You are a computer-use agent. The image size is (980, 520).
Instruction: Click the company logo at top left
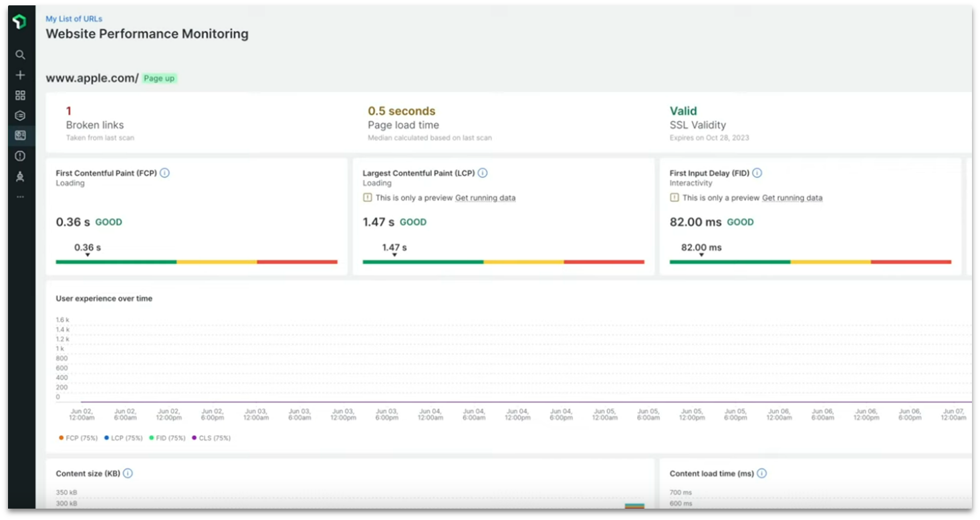[x=19, y=21]
